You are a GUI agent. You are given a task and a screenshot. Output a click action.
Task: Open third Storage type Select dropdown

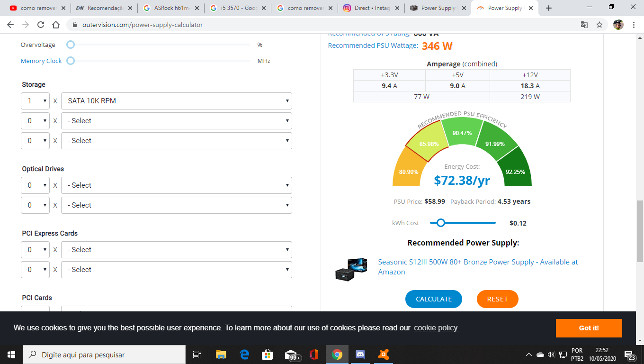177,141
